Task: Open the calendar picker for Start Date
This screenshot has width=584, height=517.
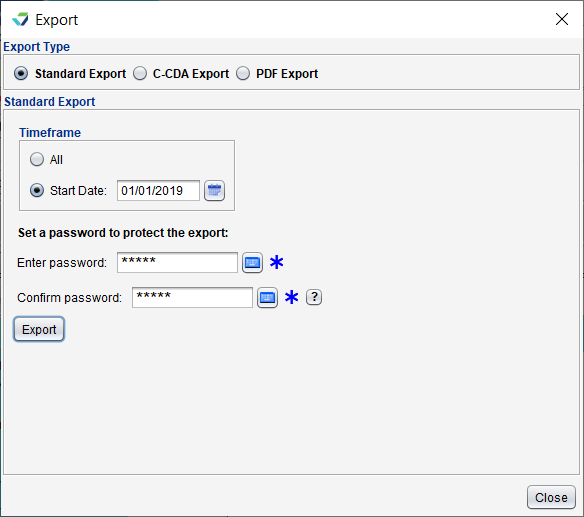Action: 214,191
